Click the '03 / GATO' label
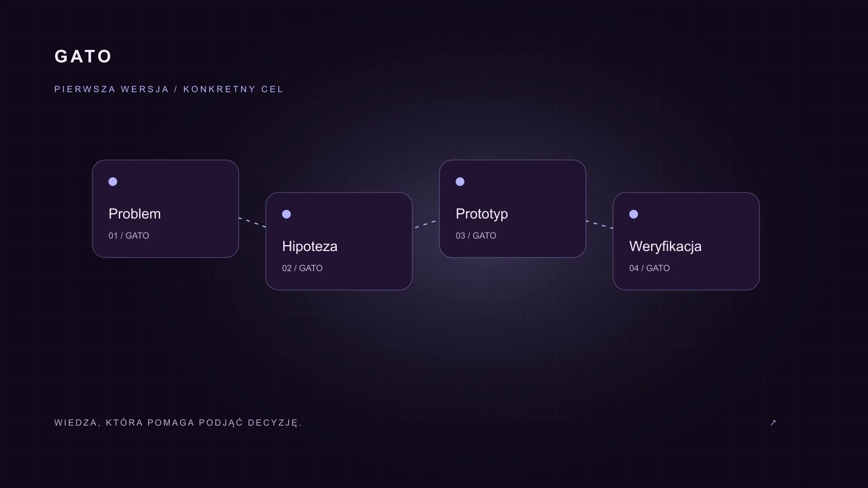This screenshot has height=488, width=868. pos(476,235)
